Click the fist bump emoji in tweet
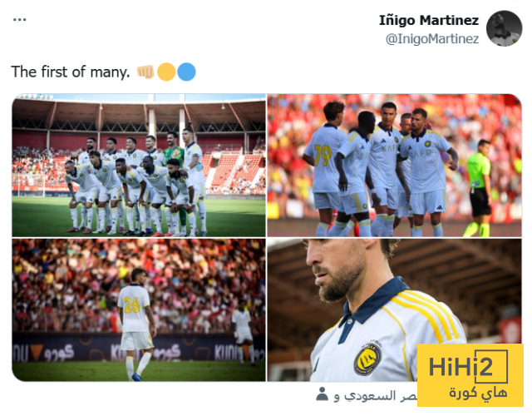This screenshot has width=532, height=416. pyautogui.click(x=145, y=72)
